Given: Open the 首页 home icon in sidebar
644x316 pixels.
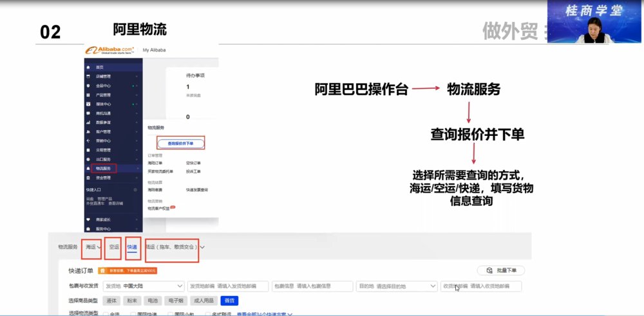Looking at the screenshot, I should point(88,67).
